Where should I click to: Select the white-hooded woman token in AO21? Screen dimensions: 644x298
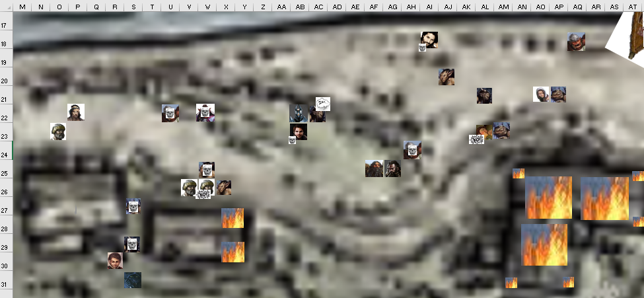click(541, 94)
